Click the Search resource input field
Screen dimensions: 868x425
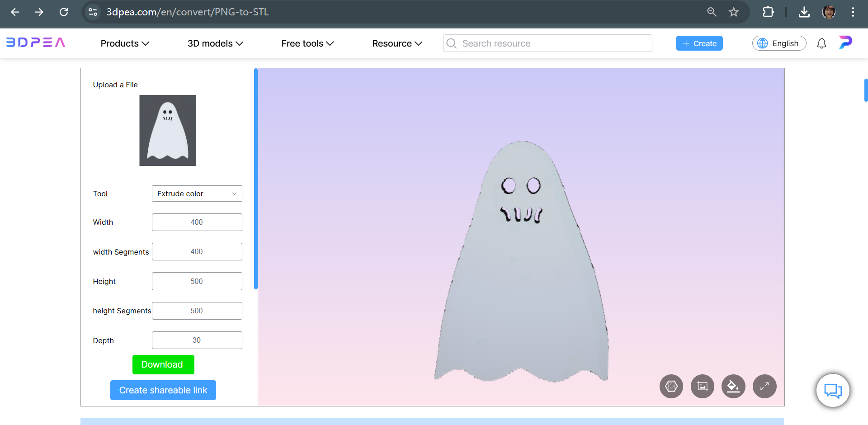point(547,43)
